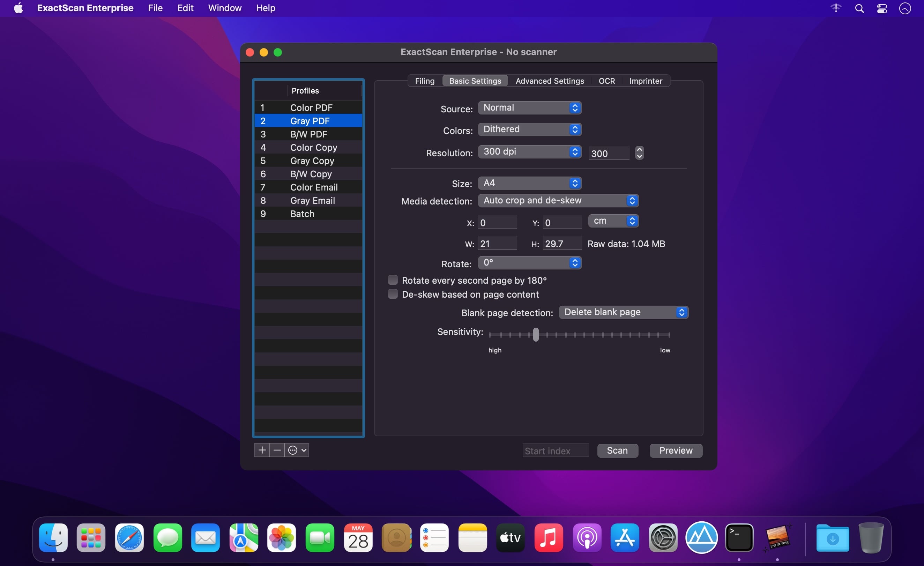924x566 pixels.
Task: Open the OCR tab
Action: coord(606,81)
